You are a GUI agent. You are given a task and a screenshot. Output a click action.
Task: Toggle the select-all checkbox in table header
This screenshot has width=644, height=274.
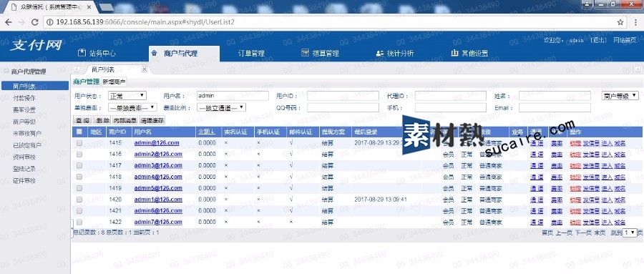coord(79,132)
